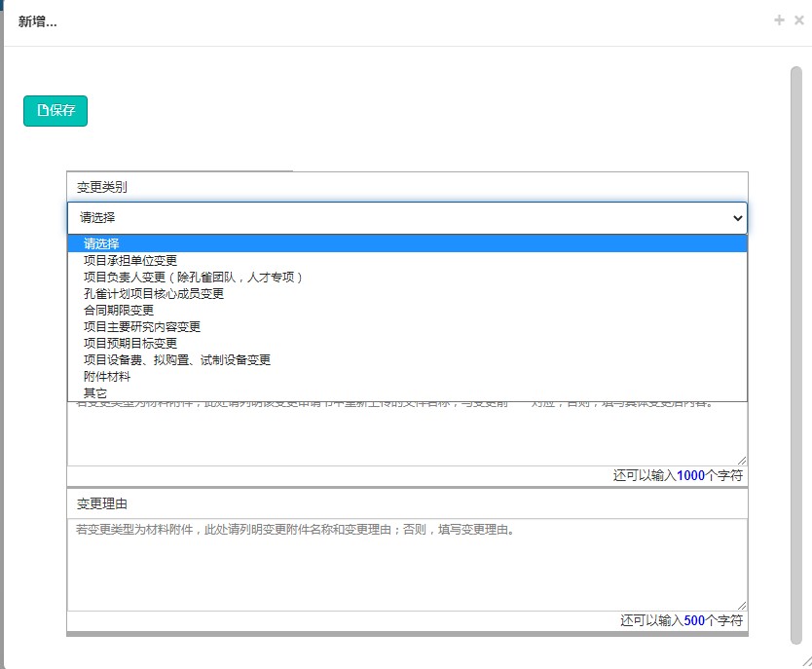The height and width of the screenshot is (669, 812).
Task: Click into the 变更理由 text area
Action: tap(406, 565)
